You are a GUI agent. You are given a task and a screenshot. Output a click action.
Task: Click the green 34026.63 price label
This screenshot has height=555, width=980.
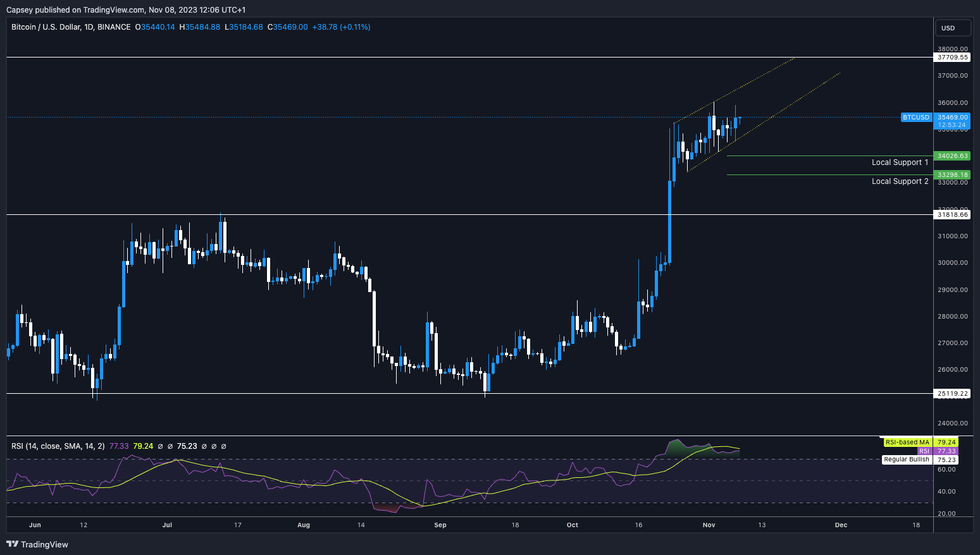pyautogui.click(x=953, y=156)
